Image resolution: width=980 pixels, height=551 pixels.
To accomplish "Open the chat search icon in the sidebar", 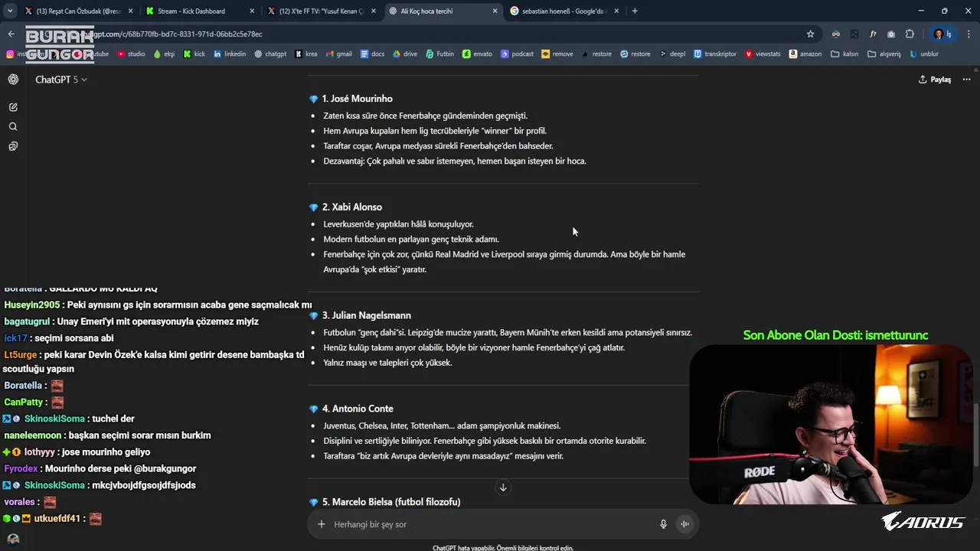I will click(x=13, y=127).
